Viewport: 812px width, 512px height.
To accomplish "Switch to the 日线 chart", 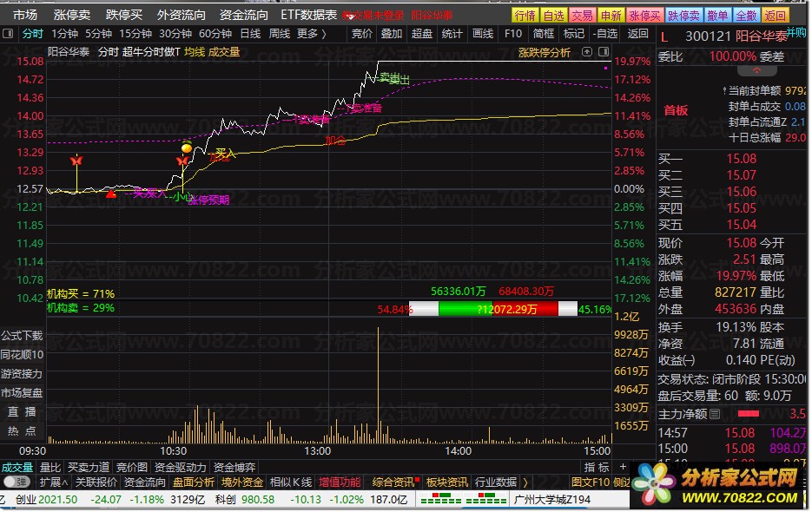I will (x=251, y=34).
